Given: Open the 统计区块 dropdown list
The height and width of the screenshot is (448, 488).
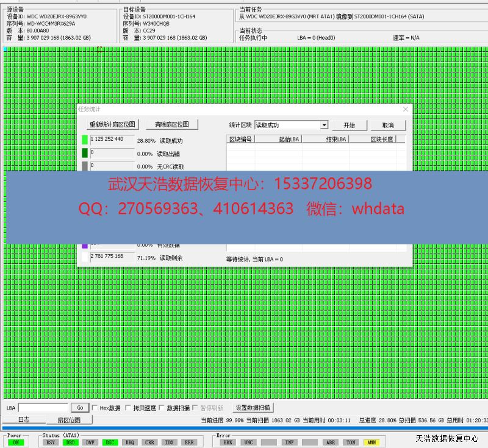Looking at the screenshot, I should pyautogui.click(x=324, y=125).
